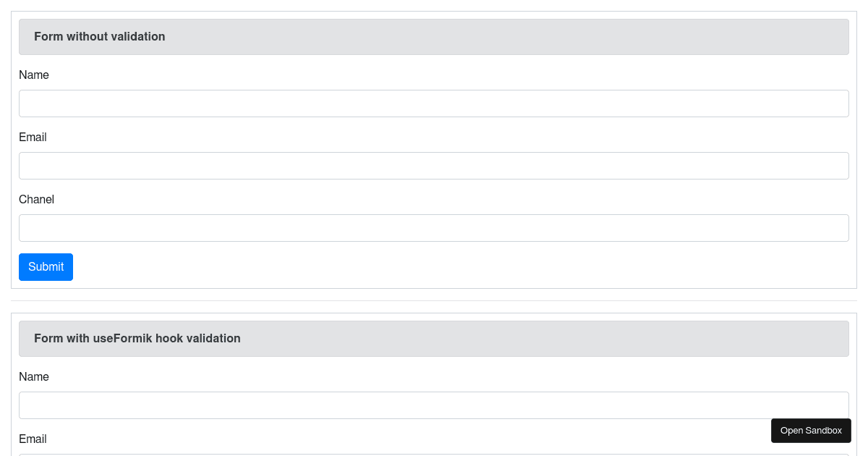Image resolution: width=868 pixels, height=456 pixels.
Task: Click gray header bar right of first heading text
Action: click(506, 37)
